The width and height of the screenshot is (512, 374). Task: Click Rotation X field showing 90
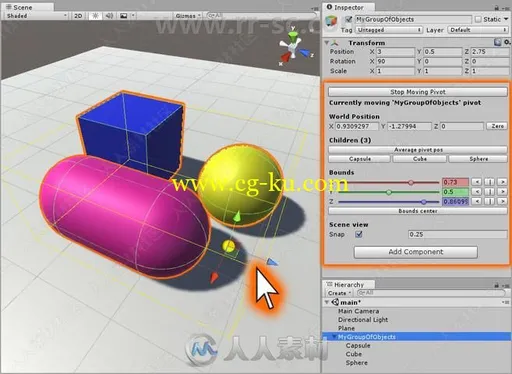point(396,61)
